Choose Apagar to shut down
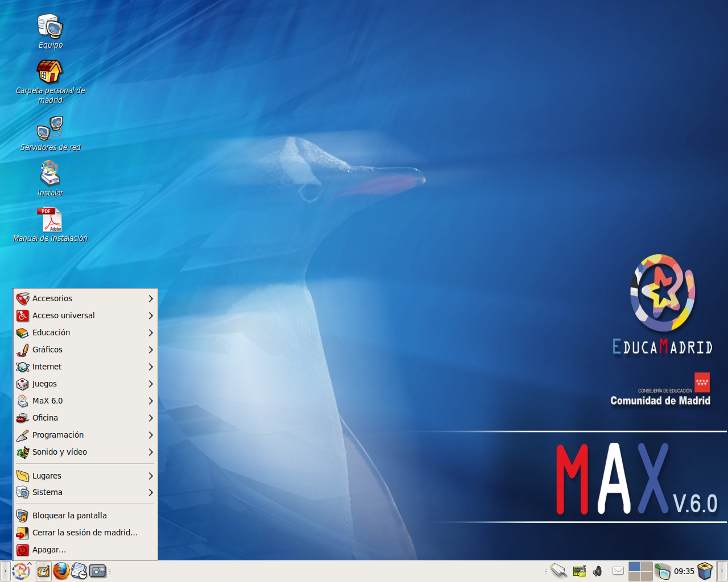The image size is (728, 582). click(x=85, y=550)
